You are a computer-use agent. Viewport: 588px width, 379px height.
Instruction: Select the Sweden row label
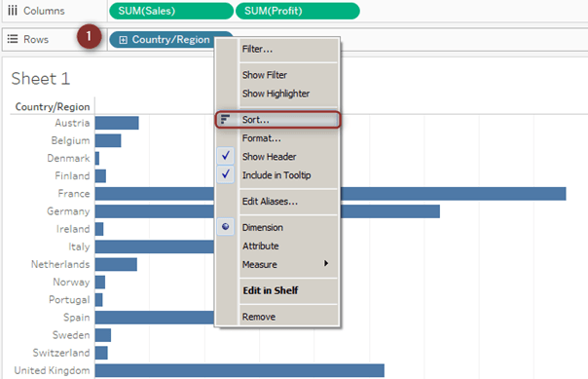[x=71, y=335]
